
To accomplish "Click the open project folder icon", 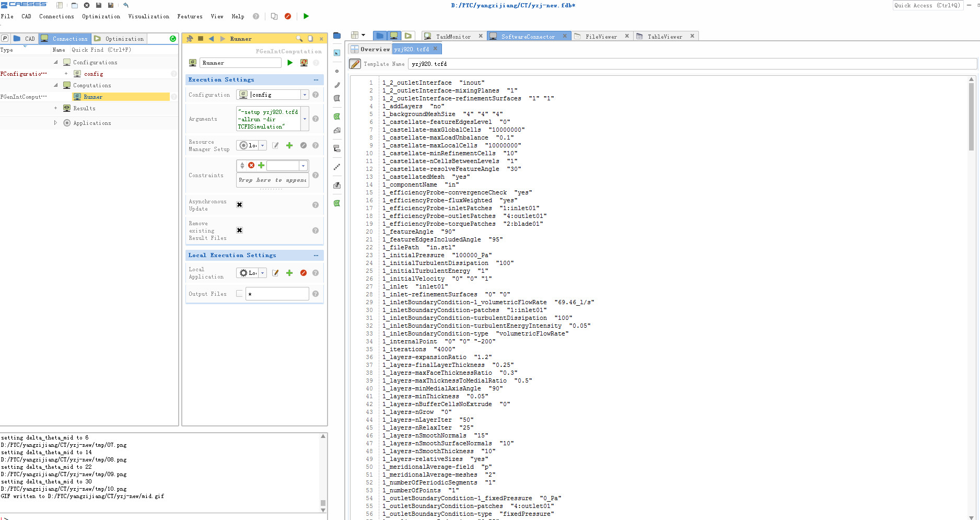I will point(74,5).
